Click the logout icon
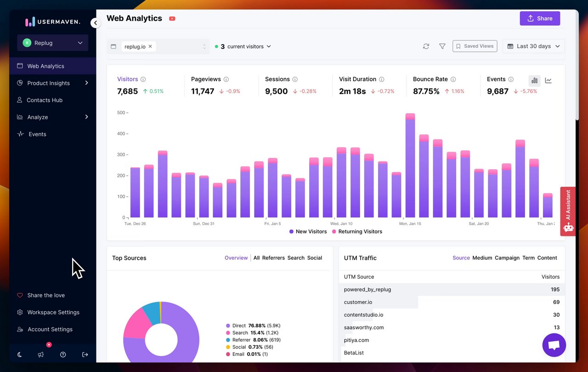The height and width of the screenshot is (372, 588). [85, 355]
